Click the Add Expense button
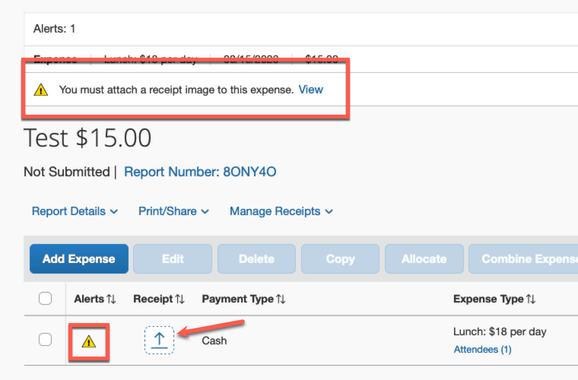This screenshot has height=380, width=578. coord(79,259)
